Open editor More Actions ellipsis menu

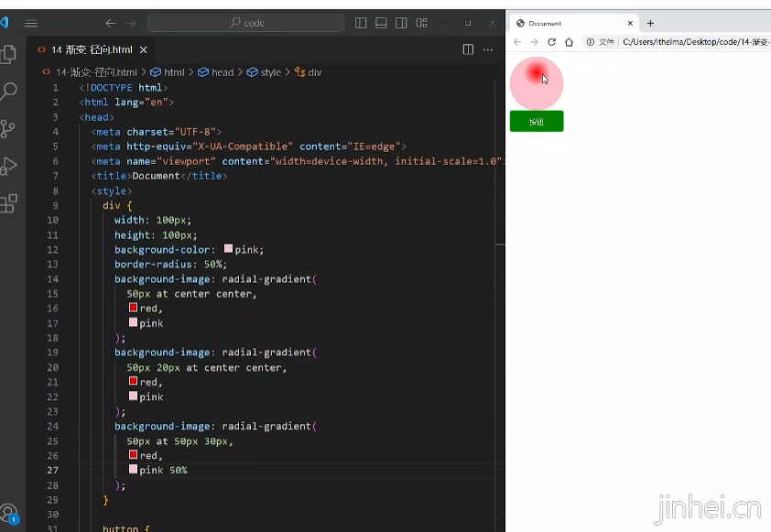[488, 49]
